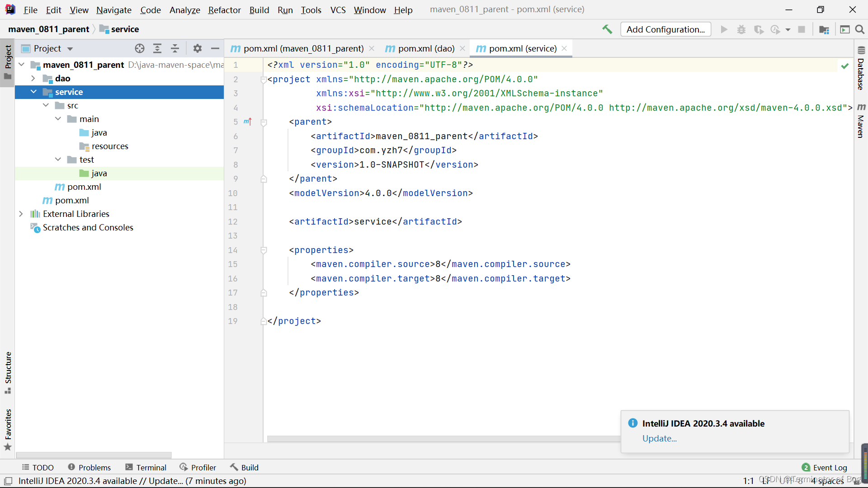Close pom.xml (service) tab

564,48
